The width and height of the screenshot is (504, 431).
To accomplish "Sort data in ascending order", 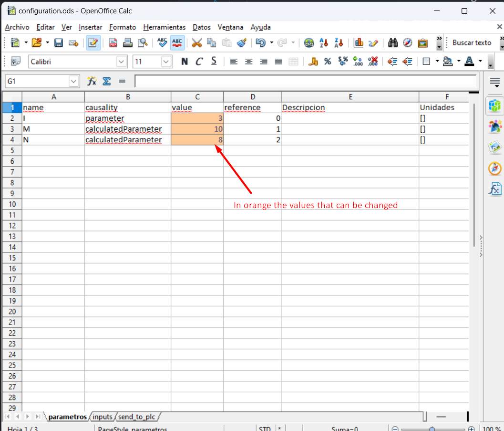I will (x=324, y=42).
